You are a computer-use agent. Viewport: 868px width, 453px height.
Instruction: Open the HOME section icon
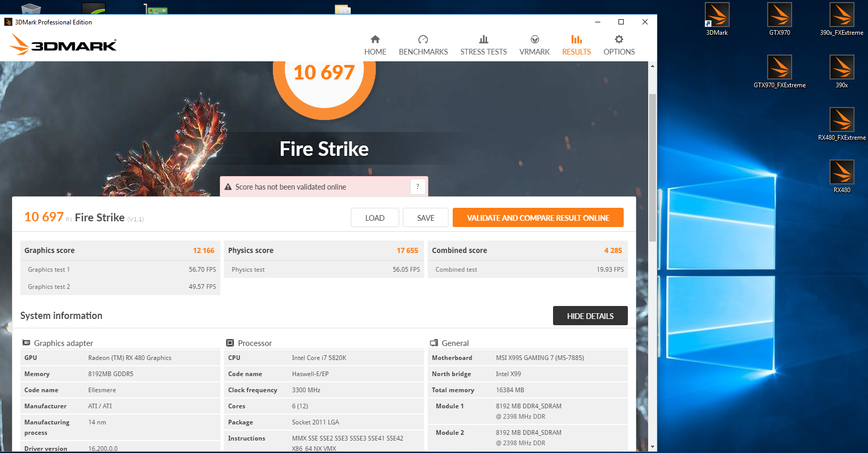(375, 39)
